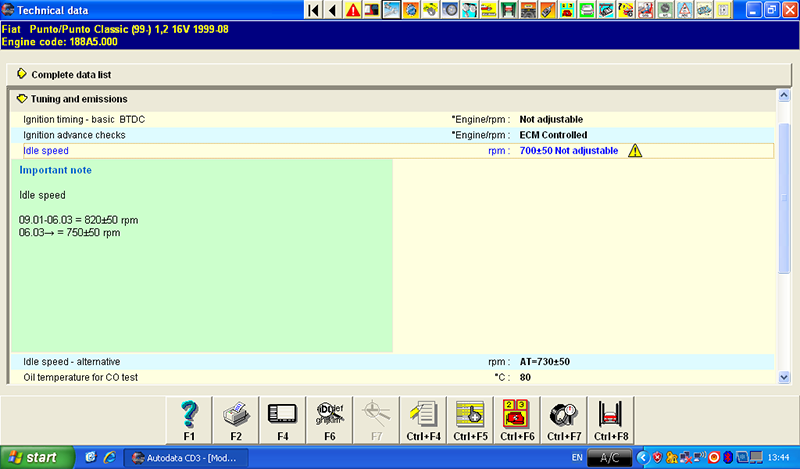The width and height of the screenshot is (800, 469).
Task: Open the Ctrl+F4 notes document icon
Action: click(x=423, y=418)
